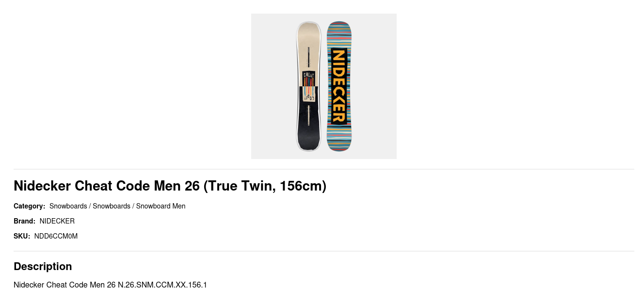Select the model code N.26.SNM.CCM.XX.156.1
This screenshot has width=644, height=304.
[162, 285]
